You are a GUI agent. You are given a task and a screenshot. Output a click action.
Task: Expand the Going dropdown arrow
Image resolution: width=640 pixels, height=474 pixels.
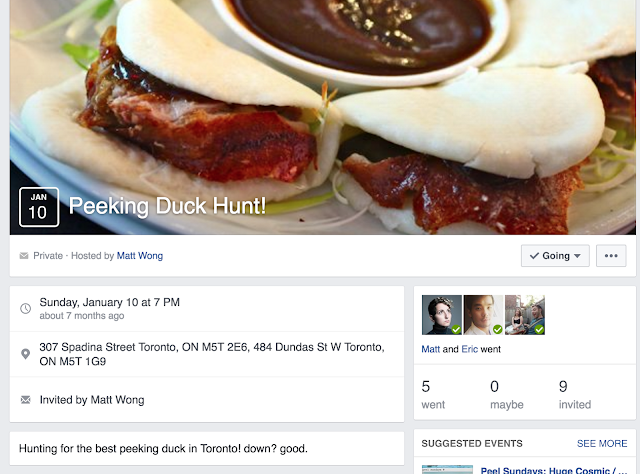[x=577, y=256]
